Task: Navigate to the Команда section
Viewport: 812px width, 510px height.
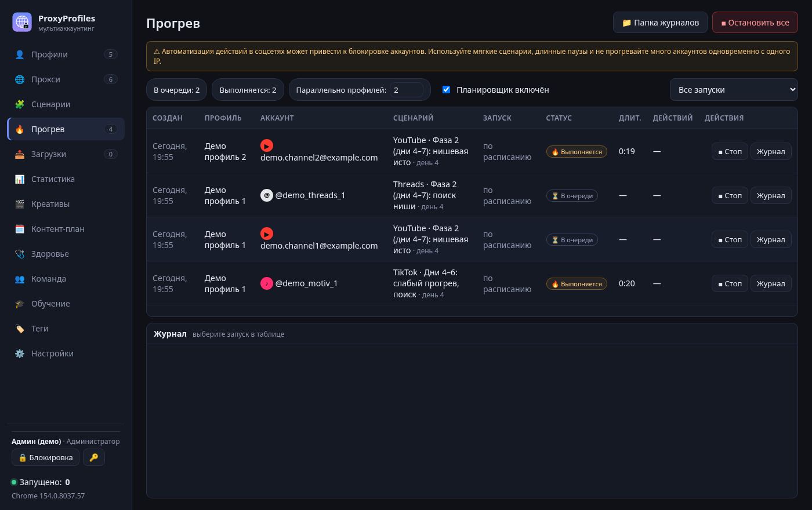Action: 66,279
